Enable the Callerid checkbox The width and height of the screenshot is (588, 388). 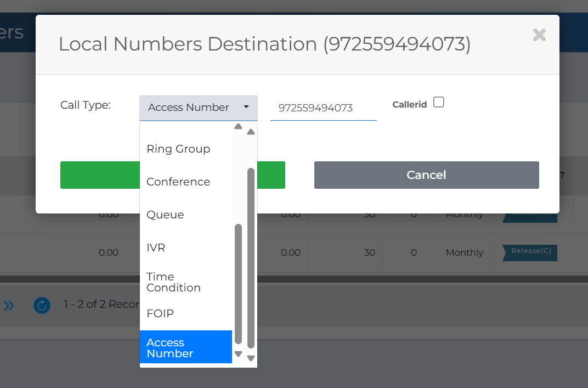tap(438, 102)
